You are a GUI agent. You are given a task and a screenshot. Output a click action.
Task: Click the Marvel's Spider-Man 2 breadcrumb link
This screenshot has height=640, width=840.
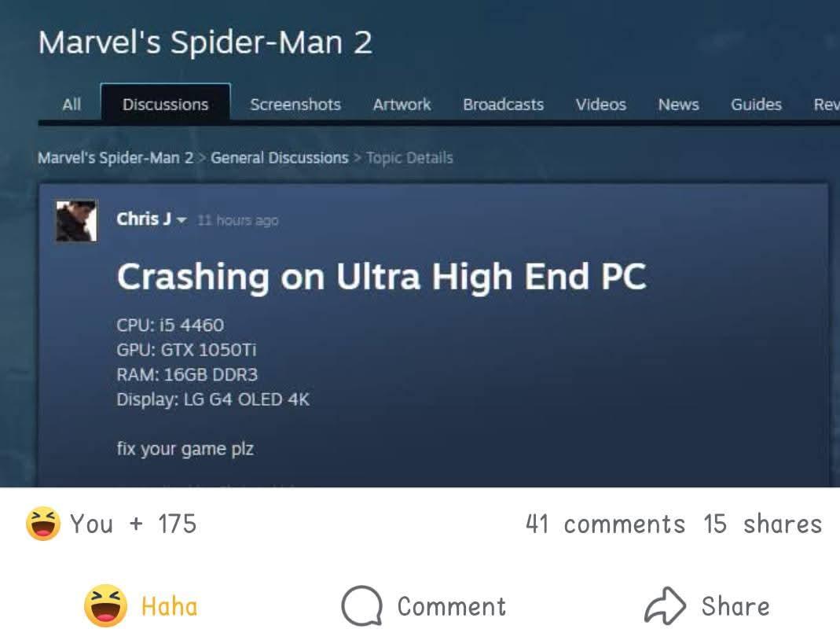click(116, 158)
